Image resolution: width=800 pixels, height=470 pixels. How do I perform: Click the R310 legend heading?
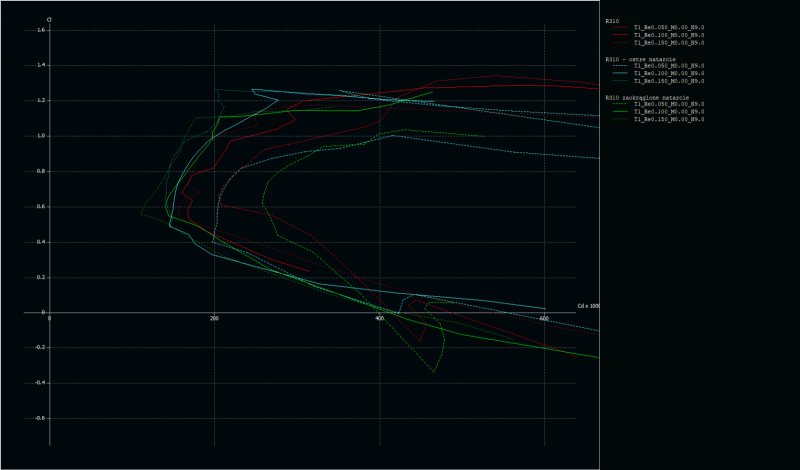click(611, 21)
